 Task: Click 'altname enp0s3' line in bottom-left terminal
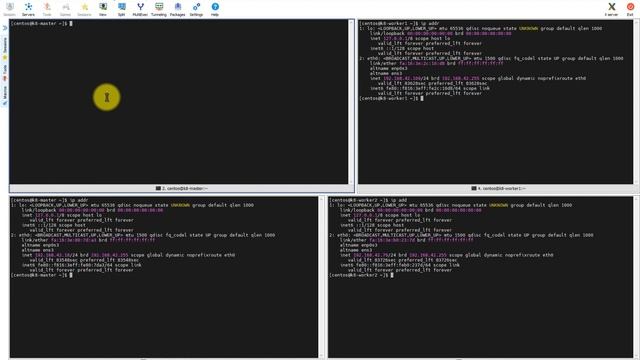40,245
